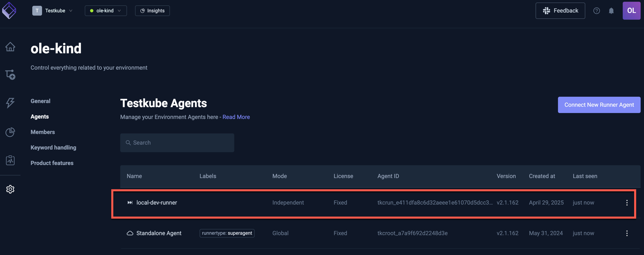Open Standalone Agent row actions menu
This screenshot has height=255, width=644.
[x=626, y=233]
